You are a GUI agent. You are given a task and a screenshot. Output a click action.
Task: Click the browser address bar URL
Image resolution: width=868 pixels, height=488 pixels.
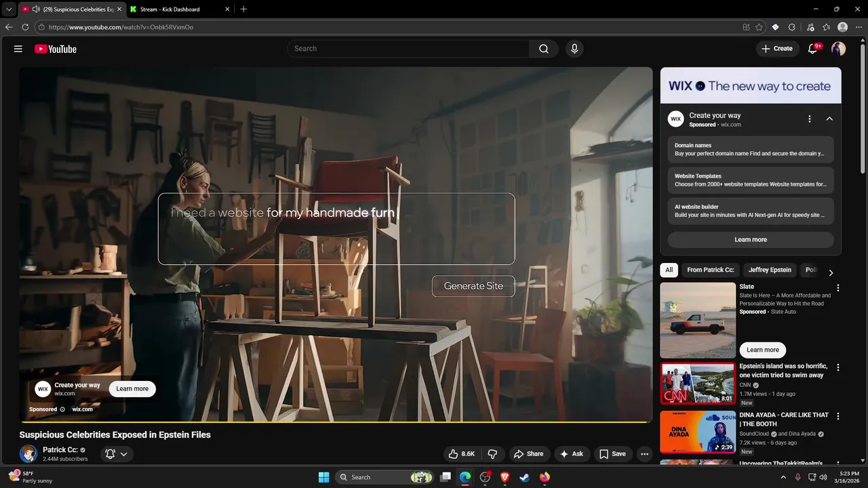click(121, 27)
